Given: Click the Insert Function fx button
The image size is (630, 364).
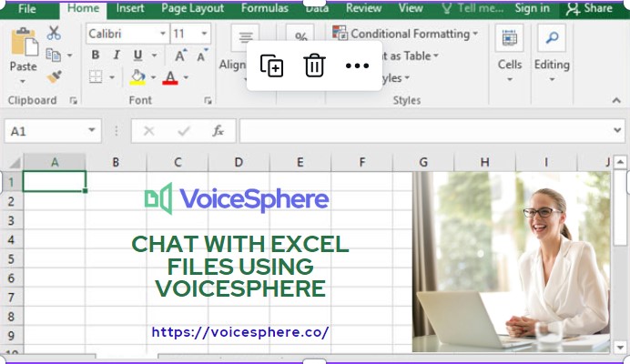Looking at the screenshot, I should click(x=218, y=131).
